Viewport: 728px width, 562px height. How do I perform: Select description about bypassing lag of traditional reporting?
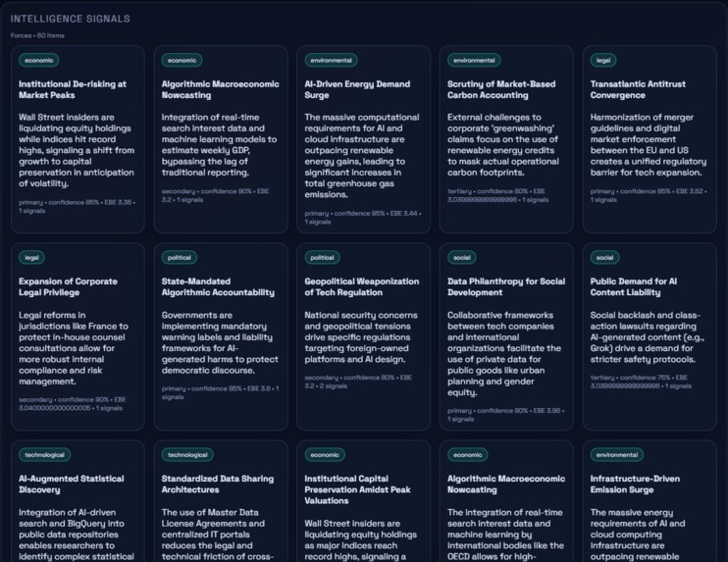point(219,145)
